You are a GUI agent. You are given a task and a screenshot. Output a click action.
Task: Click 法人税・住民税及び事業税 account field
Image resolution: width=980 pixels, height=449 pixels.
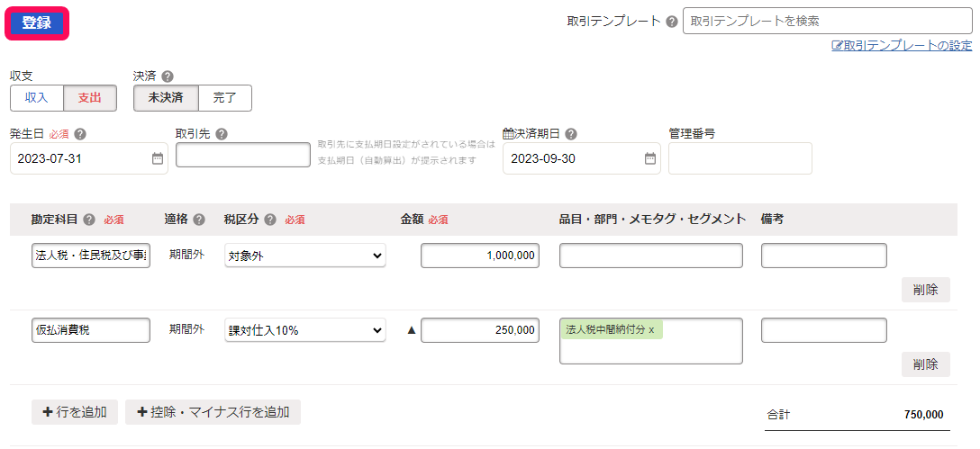[x=91, y=256]
